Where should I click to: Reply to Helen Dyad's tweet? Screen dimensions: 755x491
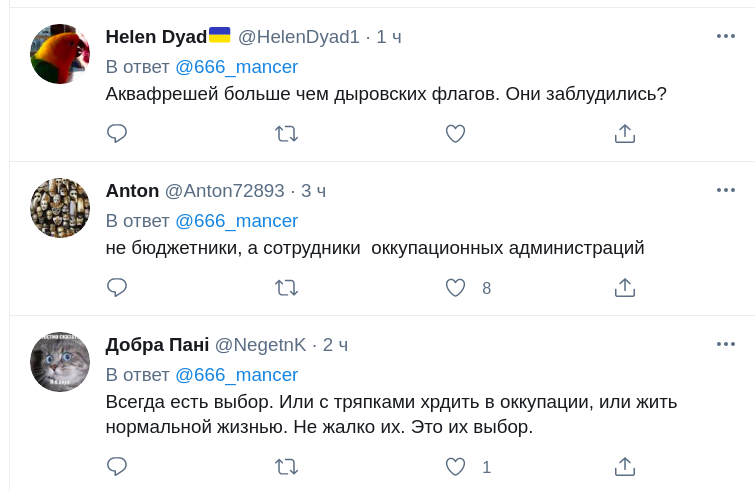click(117, 134)
